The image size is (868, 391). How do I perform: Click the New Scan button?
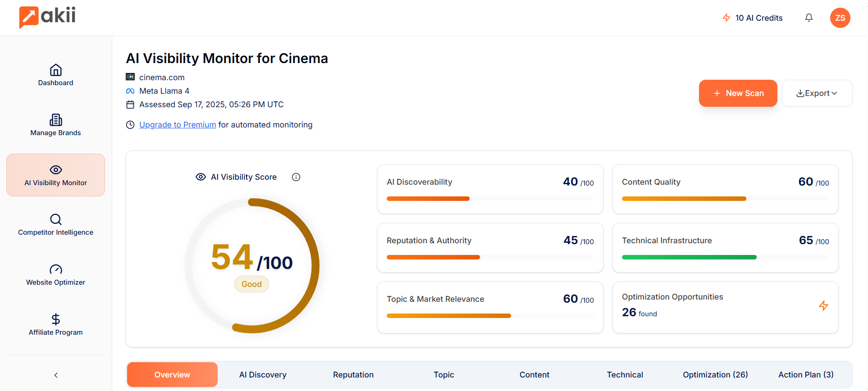tap(738, 93)
